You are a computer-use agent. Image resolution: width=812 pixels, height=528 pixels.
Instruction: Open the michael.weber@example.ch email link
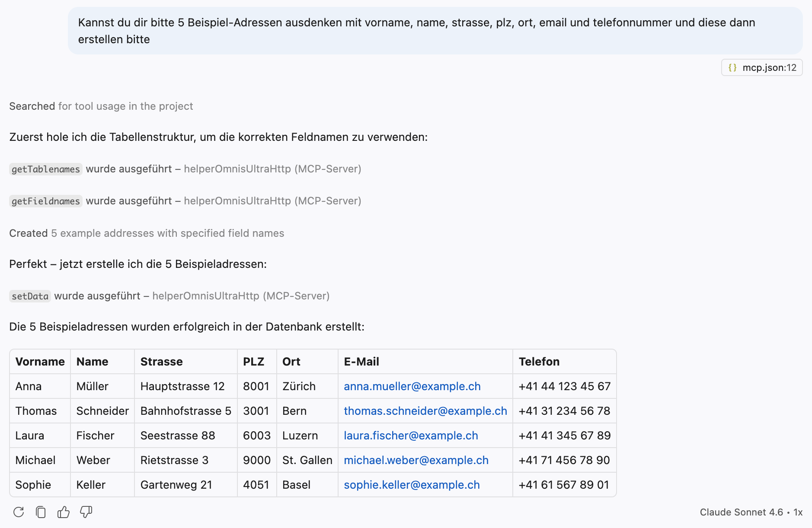(416, 460)
